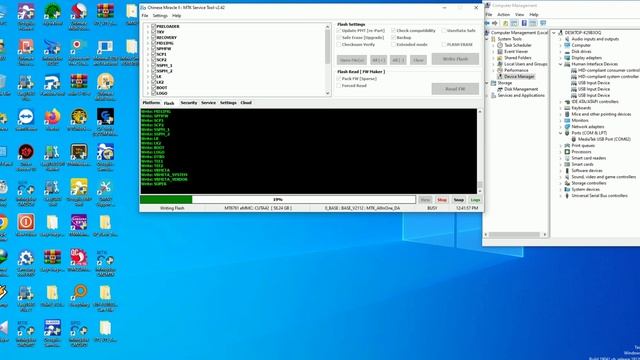
Task: Click the Shared Folders icon in console tree
Action: click(x=500, y=58)
